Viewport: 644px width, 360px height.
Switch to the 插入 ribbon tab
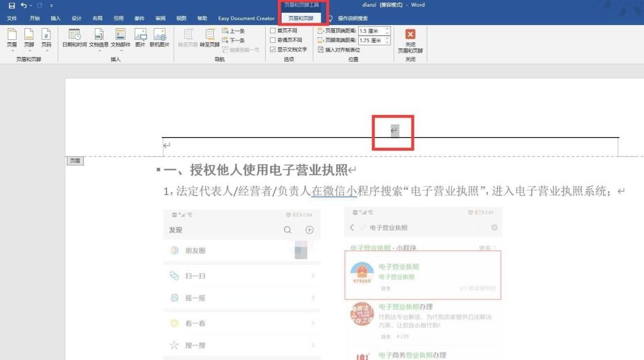(56, 18)
